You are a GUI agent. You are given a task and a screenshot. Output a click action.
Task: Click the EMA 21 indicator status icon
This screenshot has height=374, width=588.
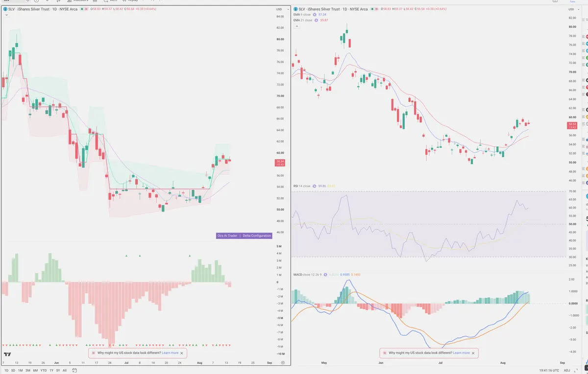tap(316, 20)
